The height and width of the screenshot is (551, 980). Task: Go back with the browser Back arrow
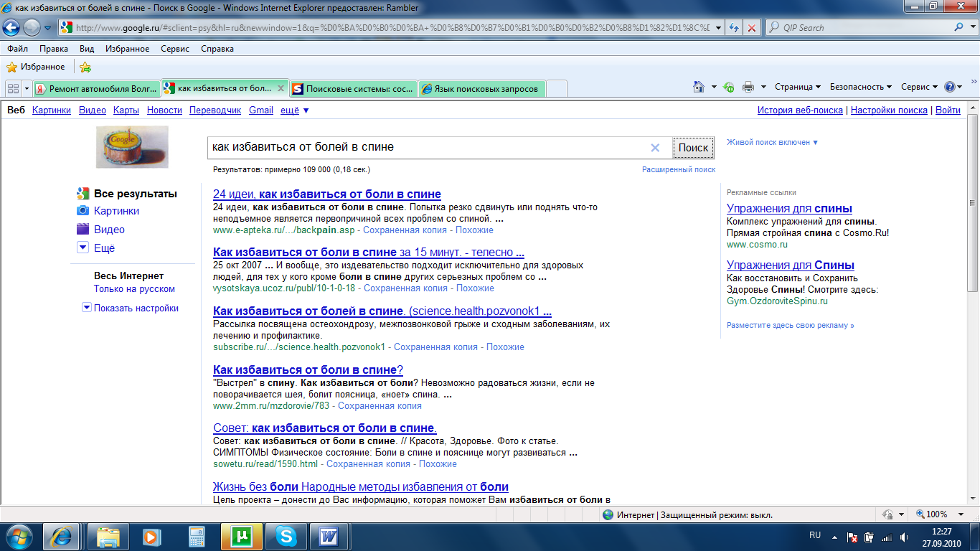click(x=11, y=28)
